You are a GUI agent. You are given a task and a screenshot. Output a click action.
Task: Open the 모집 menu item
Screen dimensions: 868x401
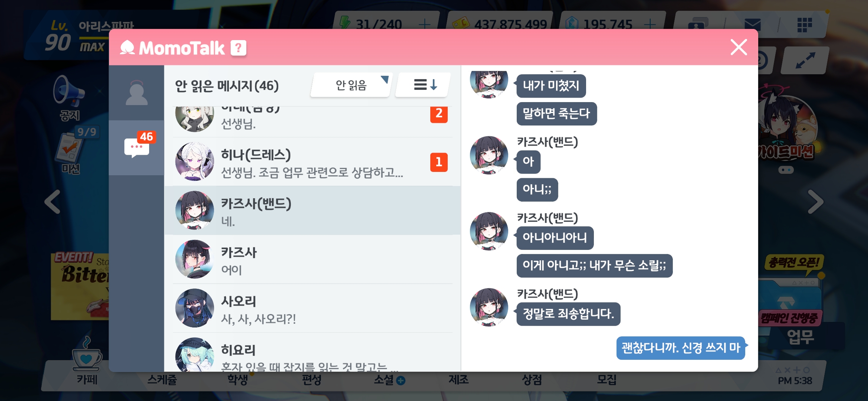pyautogui.click(x=607, y=379)
